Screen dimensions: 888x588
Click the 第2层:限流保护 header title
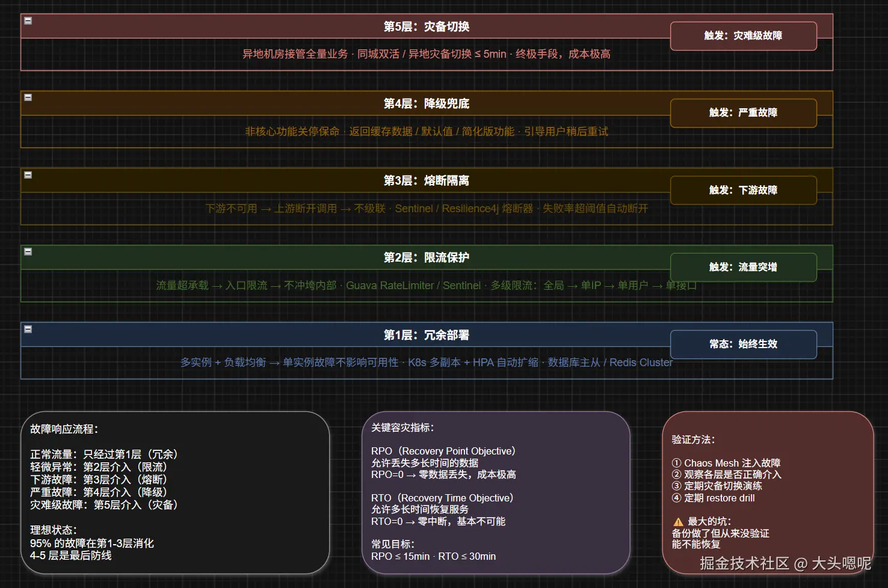point(427,257)
